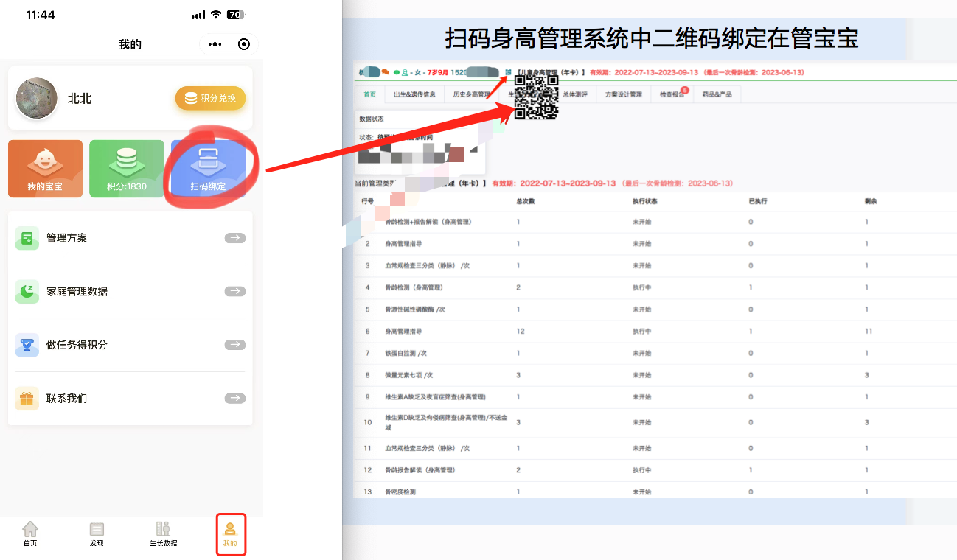Open the 我的宝宝 card

[x=45, y=169]
